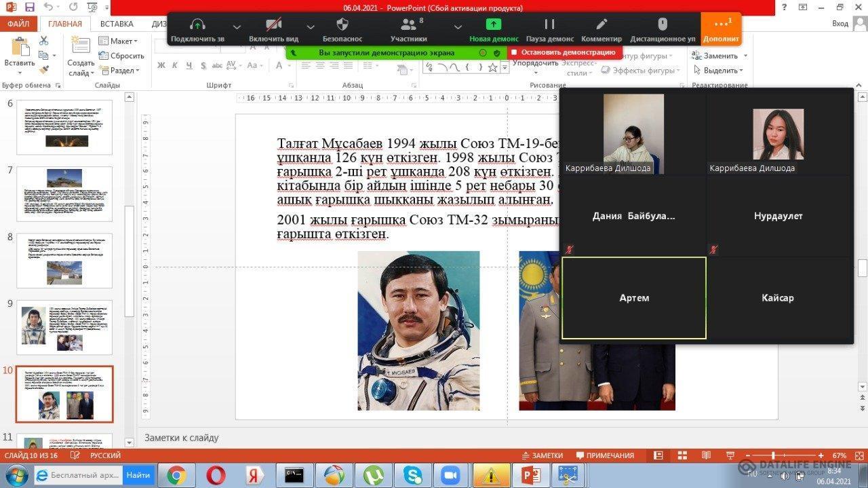Click the Cut scissors icon in ribbon
Viewport: 868px width, 488px height.
point(44,41)
